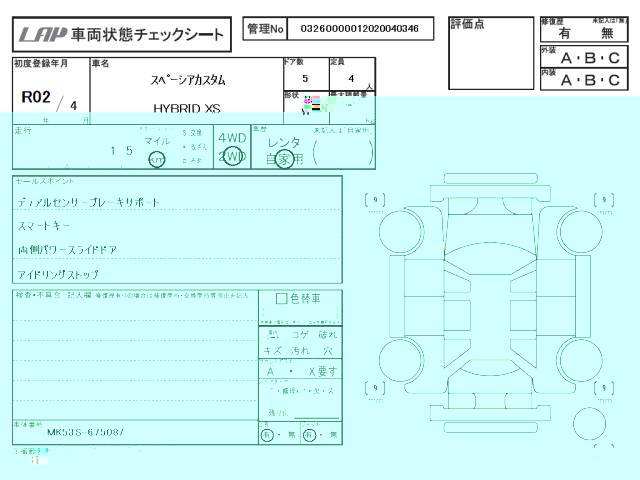
Task: Click the empty brackets next to レンタ
Action: (x=343, y=153)
